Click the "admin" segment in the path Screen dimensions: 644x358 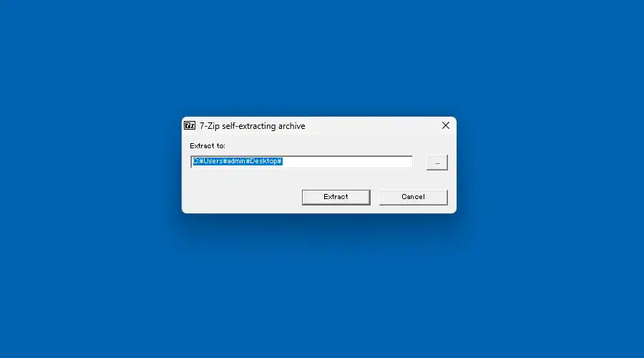[x=236, y=161]
